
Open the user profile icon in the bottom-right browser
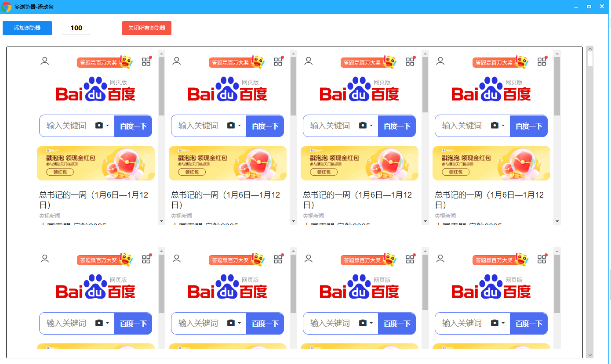(x=440, y=259)
